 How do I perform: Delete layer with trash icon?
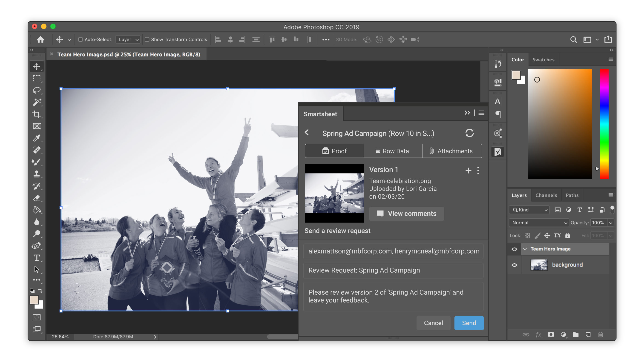tap(600, 334)
